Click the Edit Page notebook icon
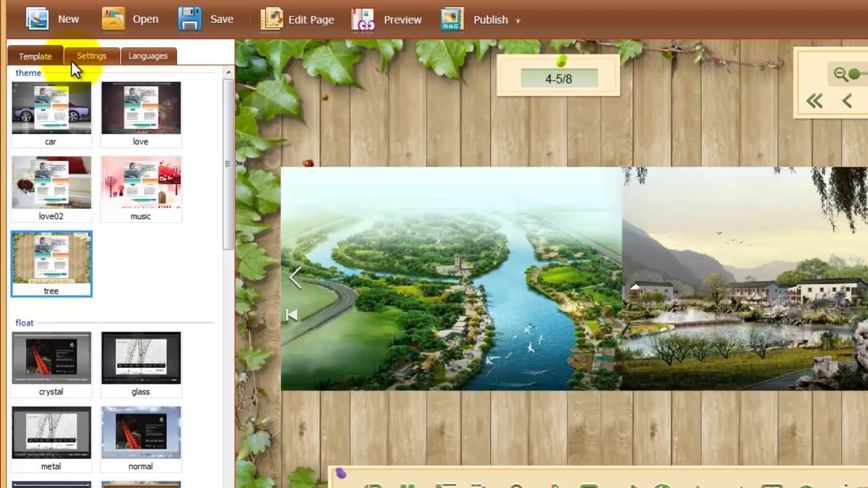Viewport: 868px width, 488px height. [272, 19]
